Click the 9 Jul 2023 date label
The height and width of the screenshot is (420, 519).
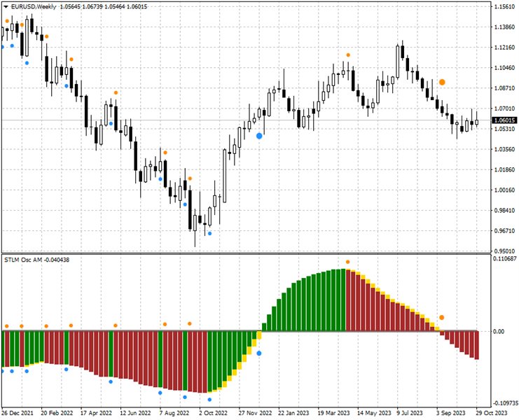(410, 413)
